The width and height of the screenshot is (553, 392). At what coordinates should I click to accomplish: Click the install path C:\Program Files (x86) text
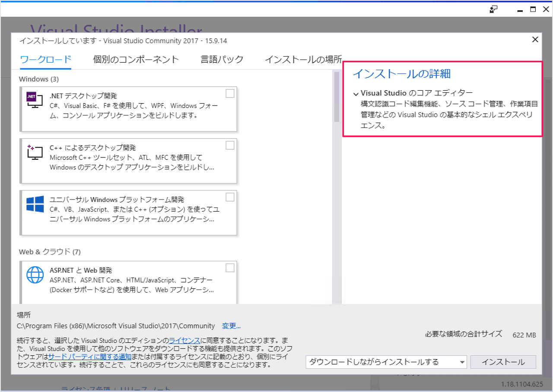pyautogui.click(x=116, y=326)
